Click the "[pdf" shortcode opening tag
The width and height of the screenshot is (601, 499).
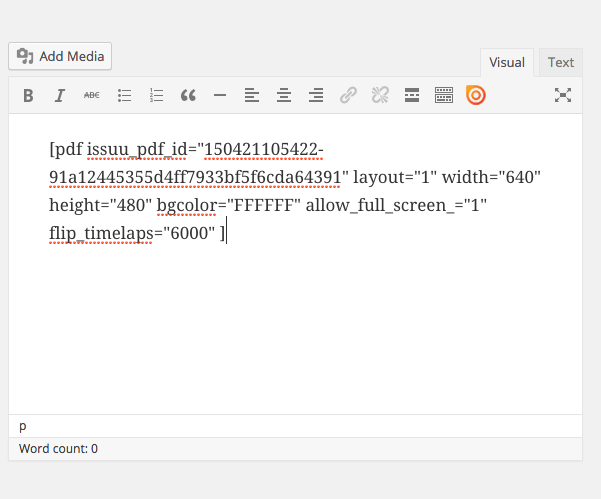[x=66, y=149]
